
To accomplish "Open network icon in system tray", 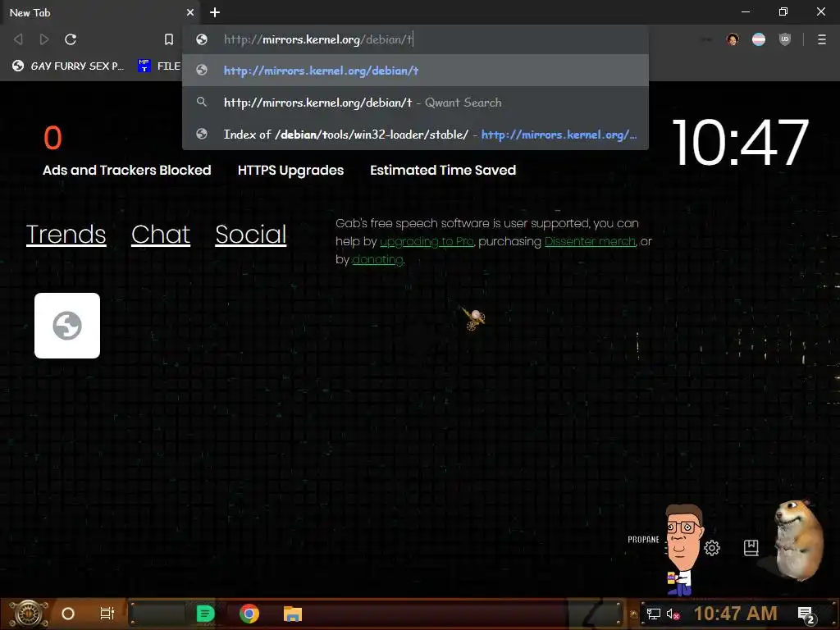I will [654, 614].
